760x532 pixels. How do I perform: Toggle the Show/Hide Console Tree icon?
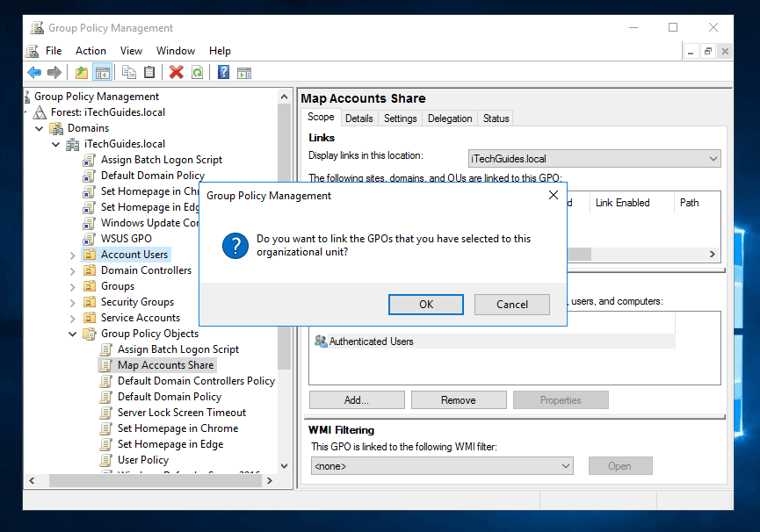click(x=101, y=72)
